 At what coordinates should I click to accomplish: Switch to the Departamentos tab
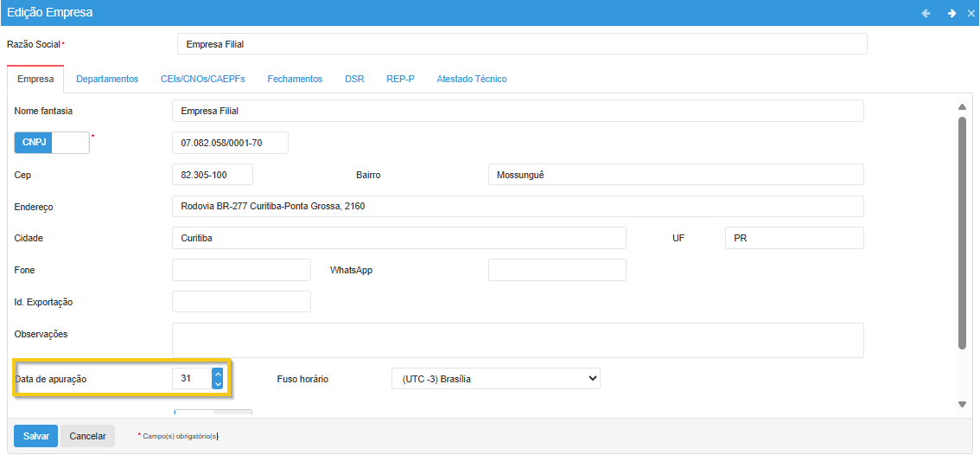click(107, 79)
